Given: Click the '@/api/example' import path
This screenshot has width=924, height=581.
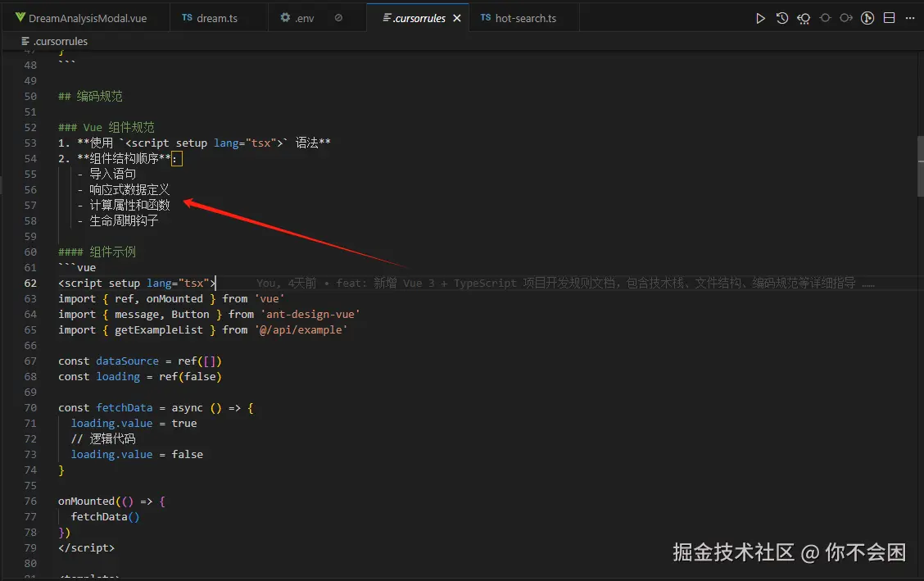Looking at the screenshot, I should point(301,330).
